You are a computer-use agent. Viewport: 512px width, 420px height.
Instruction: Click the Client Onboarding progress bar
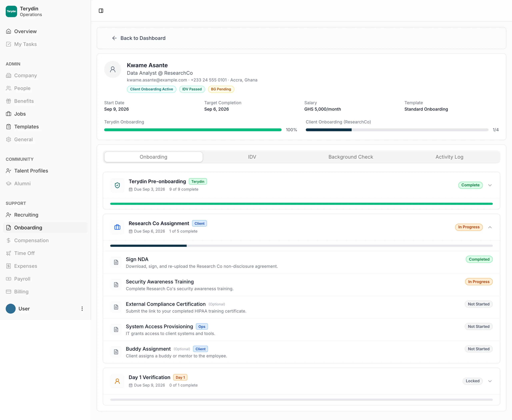point(397,130)
